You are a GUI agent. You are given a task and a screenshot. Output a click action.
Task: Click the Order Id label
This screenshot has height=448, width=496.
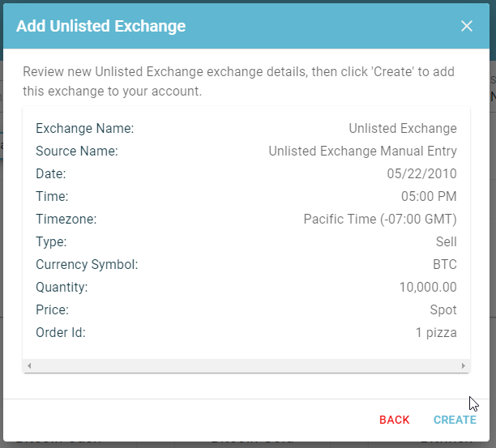61,333
